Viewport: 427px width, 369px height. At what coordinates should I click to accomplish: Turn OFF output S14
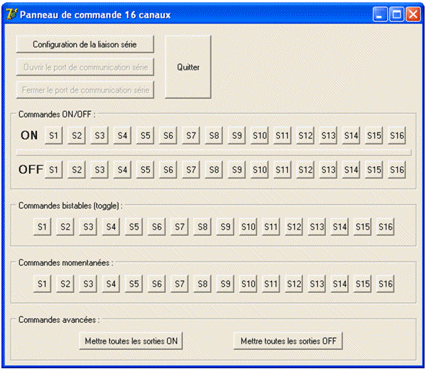pyautogui.click(x=351, y=170)
